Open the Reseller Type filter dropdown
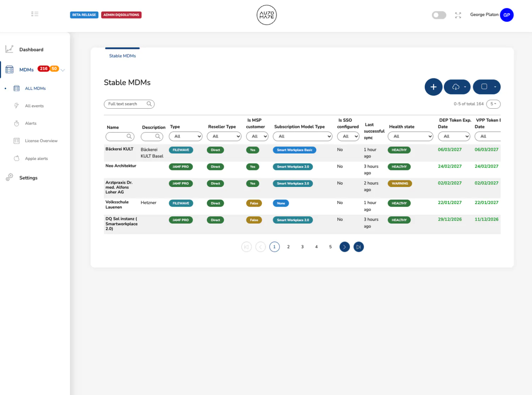The width and height of the screenshot is (532, 395). tap(224, 137)
